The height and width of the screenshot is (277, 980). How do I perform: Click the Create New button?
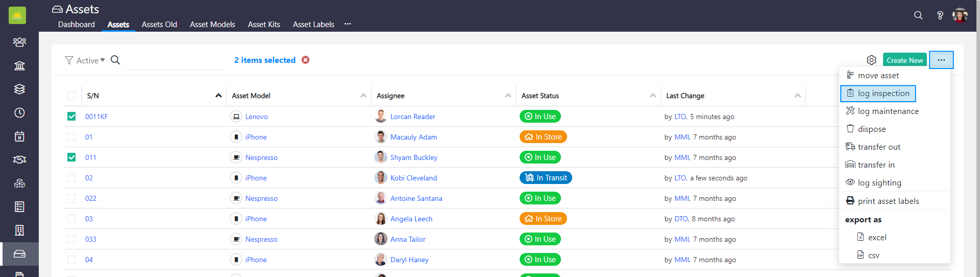(904, 60)
